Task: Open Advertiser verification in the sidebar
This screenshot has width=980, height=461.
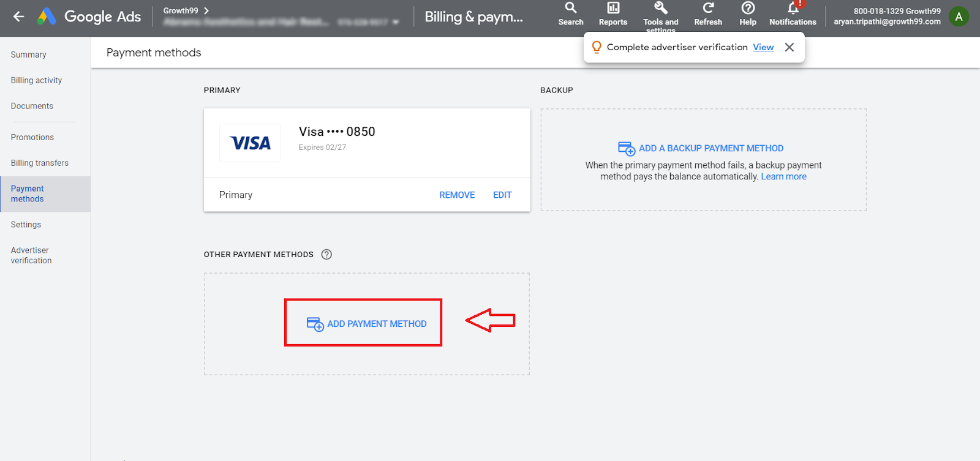Action: tap(31, 255)
